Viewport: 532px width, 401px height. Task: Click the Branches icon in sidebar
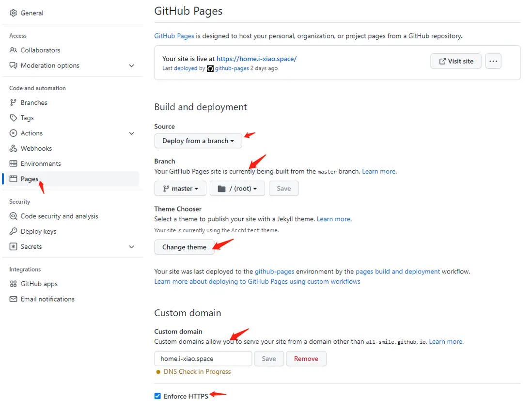14,103
